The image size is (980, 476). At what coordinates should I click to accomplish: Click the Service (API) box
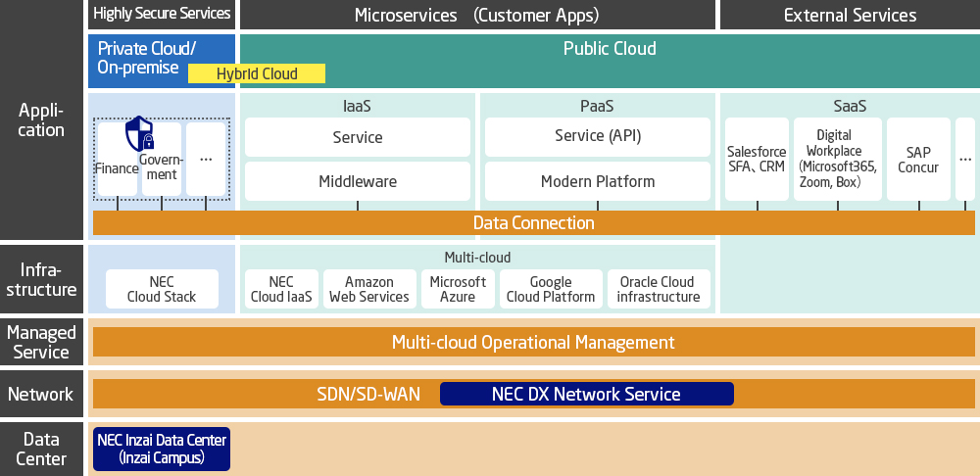click(x=598, y=137)
